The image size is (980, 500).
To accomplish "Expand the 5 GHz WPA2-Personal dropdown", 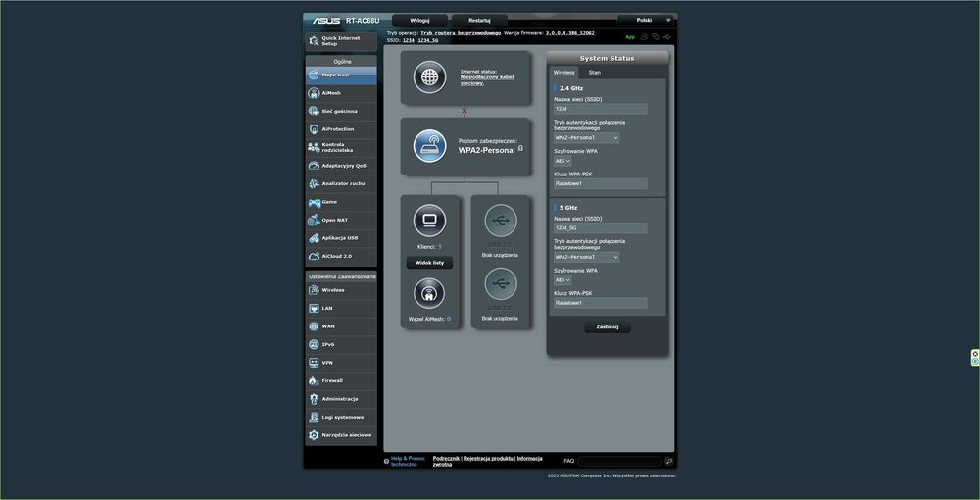I will [x=586, y=257].
